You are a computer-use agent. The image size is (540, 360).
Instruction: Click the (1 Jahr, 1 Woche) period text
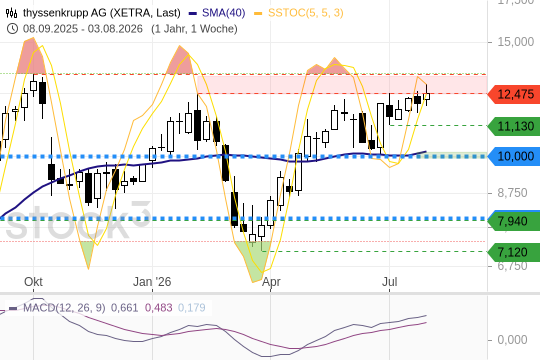(x=194, y=29)
